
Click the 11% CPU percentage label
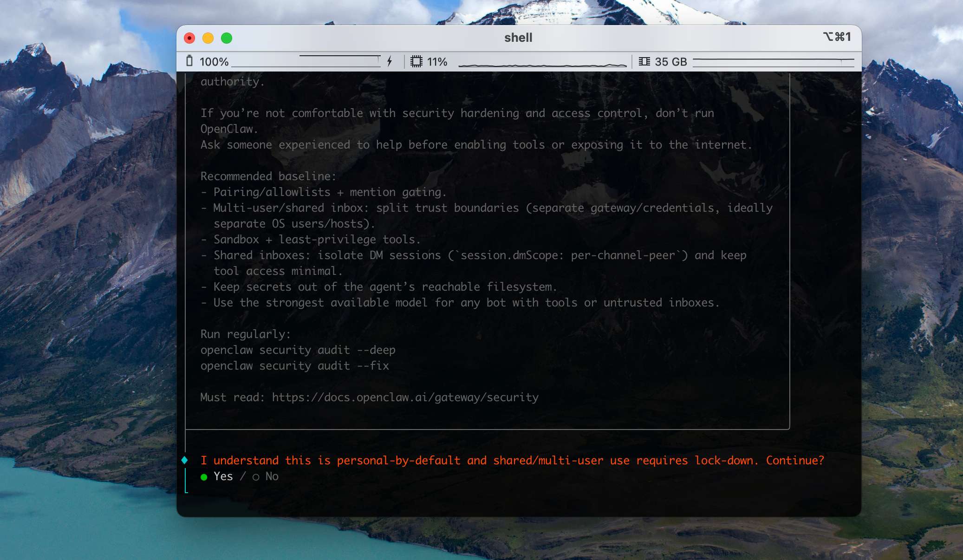click(x=436, y=61)
